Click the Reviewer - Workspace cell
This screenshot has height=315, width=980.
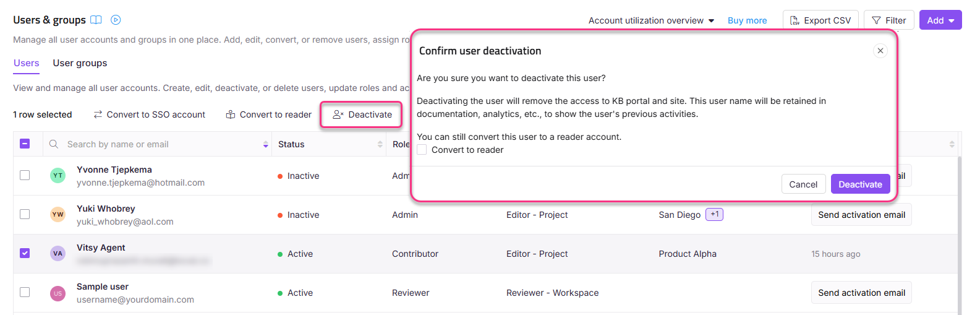(x=552, y=293)
